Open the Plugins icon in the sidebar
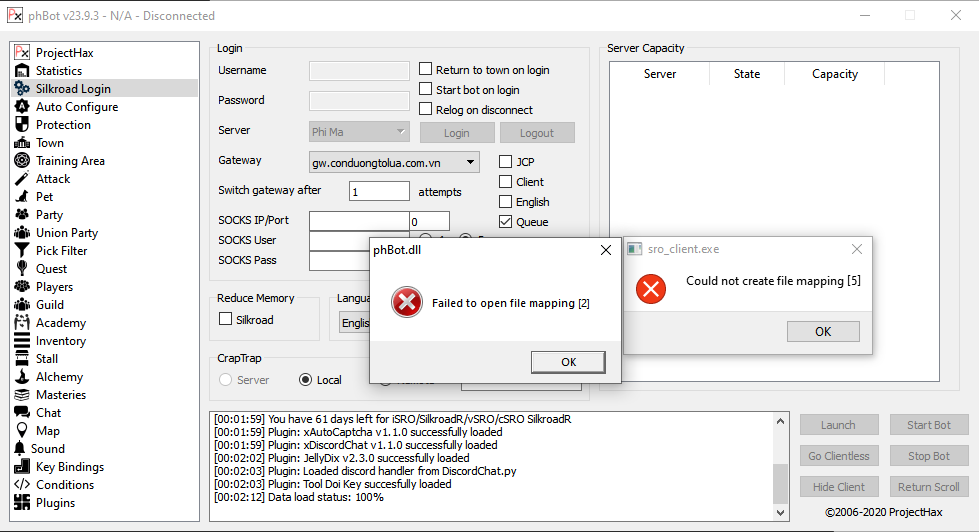The width and height of the screenshot is (979, 532). [22, 503]
